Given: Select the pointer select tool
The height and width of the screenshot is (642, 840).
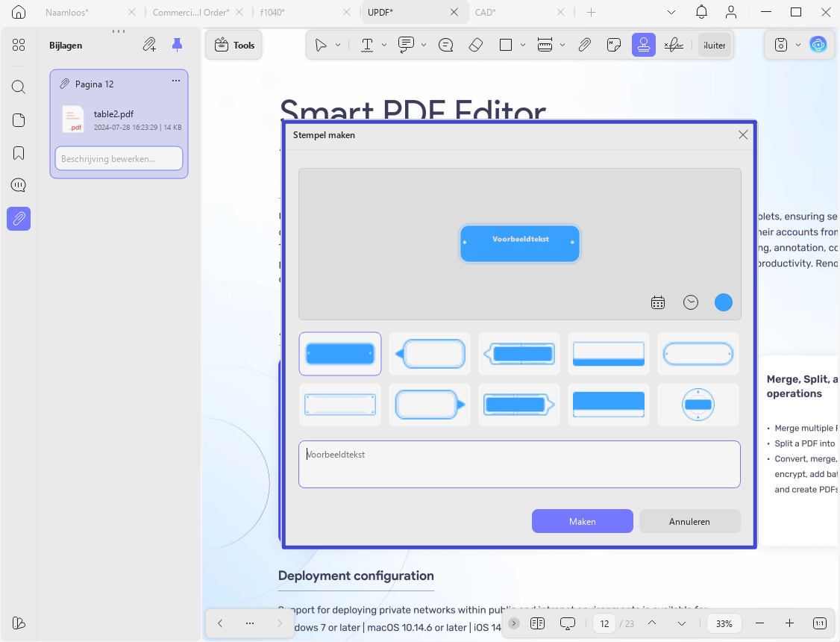Looking at the screenshot, I should [x=321, y=45].
